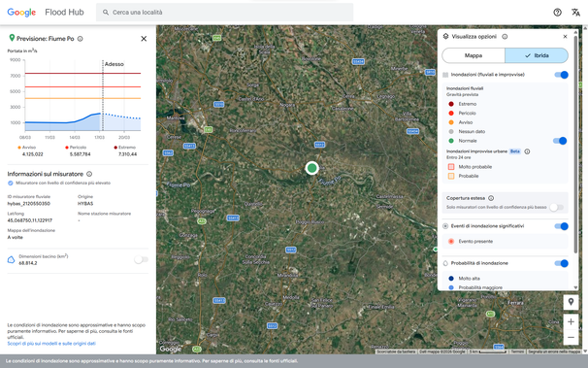Enable the Copertura estesa toggle
The height and width of the screenshot is (368, 588).
pyautogui.click(x=557, y=207)
